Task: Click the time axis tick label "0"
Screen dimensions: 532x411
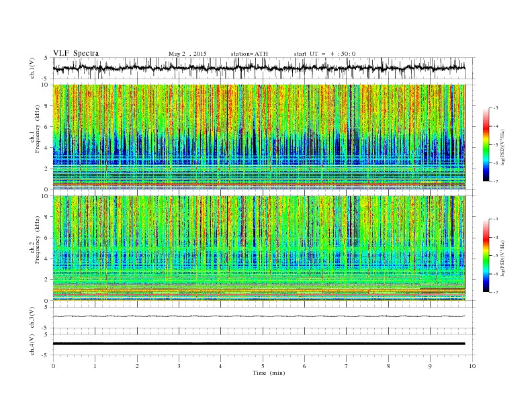Action: (x=53, y=366)
